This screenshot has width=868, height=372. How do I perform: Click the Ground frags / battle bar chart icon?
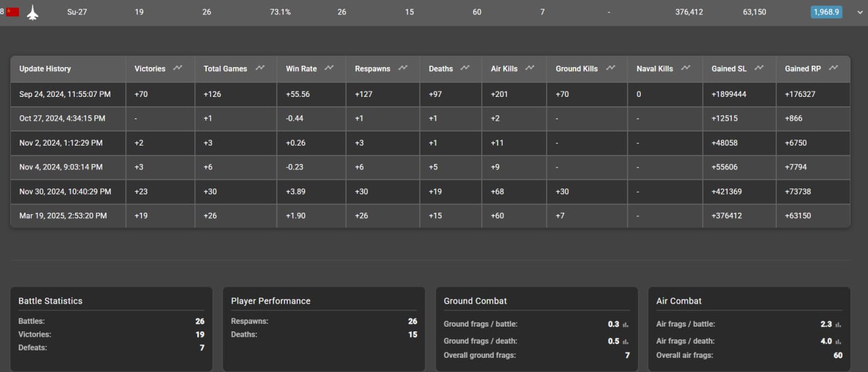626,325
